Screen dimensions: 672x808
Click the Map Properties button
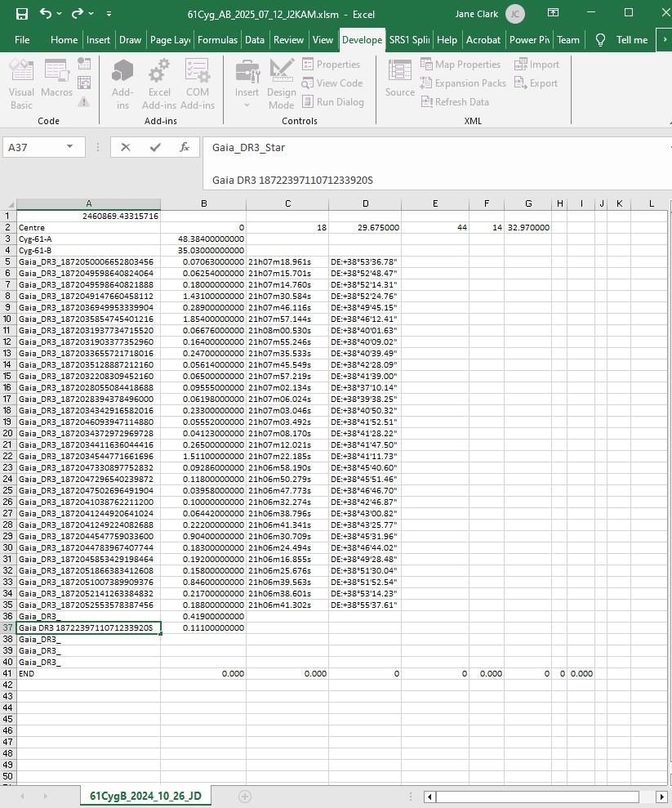click(461, 65)
